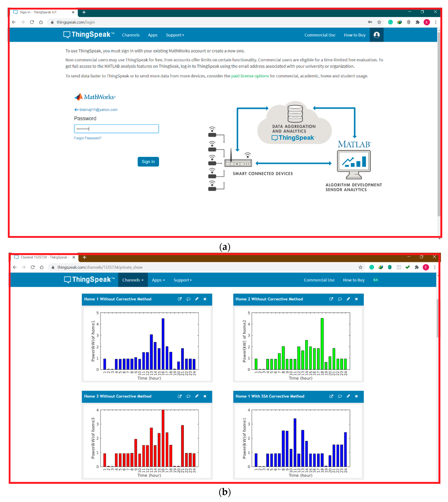The width and height of the screenshot is (448, 502).
Task: Click the BA user avatar in navbar
Action: coord(375,280)
